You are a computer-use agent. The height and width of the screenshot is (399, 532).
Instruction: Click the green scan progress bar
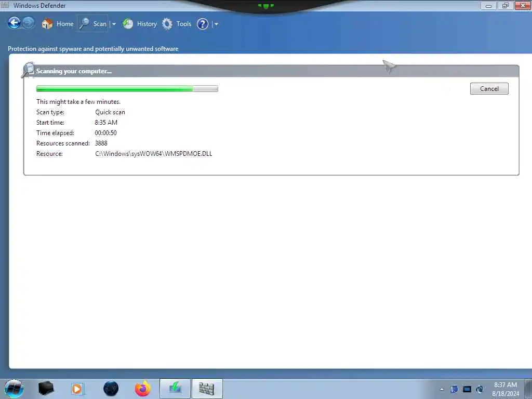(127, 88)
